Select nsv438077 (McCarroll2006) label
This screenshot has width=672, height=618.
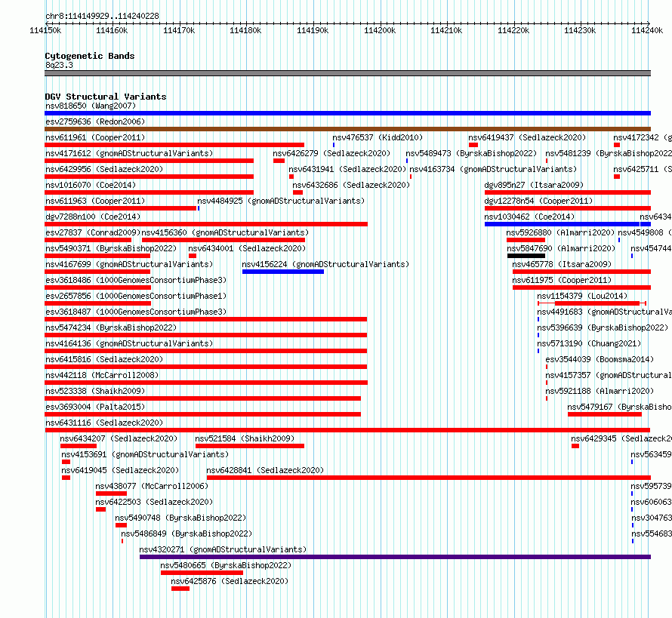152,486
